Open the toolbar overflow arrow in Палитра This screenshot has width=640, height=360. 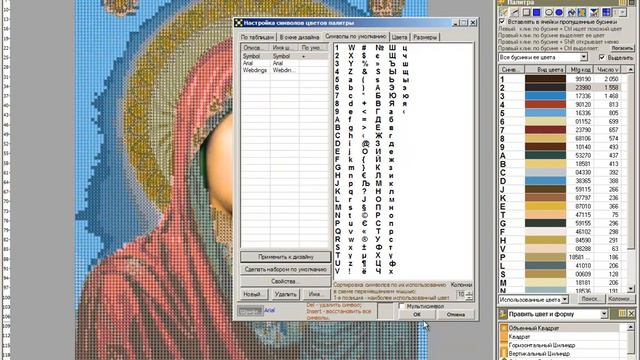[622, 13]
